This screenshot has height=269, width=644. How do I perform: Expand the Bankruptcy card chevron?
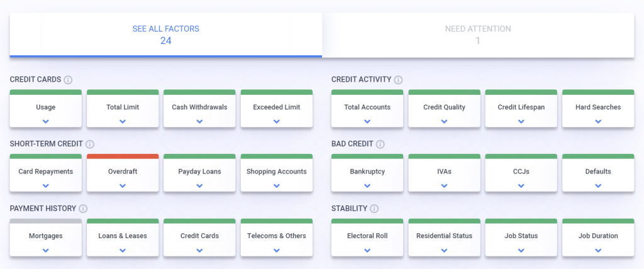tap(367, 185)
